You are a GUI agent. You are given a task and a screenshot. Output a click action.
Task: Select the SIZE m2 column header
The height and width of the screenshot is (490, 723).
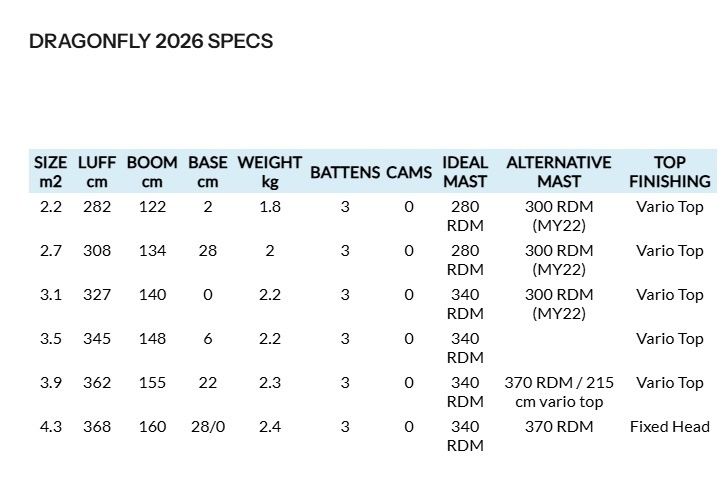(x=51, y=171)
